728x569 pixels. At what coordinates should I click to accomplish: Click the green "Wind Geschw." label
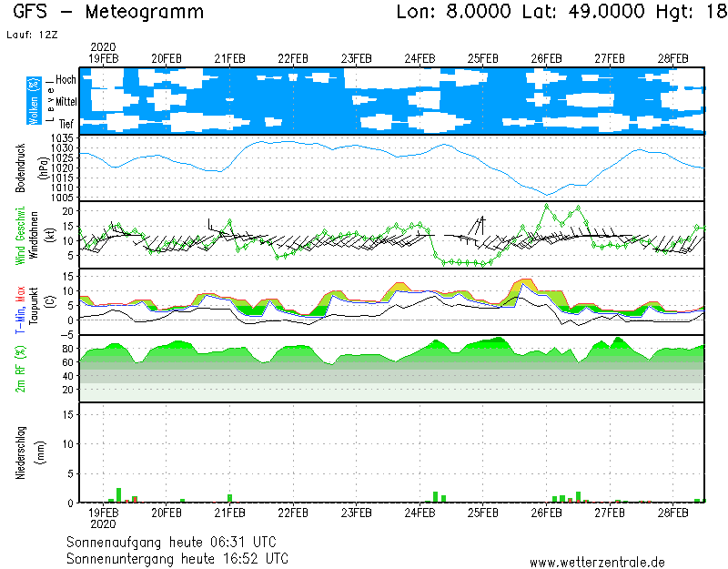20,235
